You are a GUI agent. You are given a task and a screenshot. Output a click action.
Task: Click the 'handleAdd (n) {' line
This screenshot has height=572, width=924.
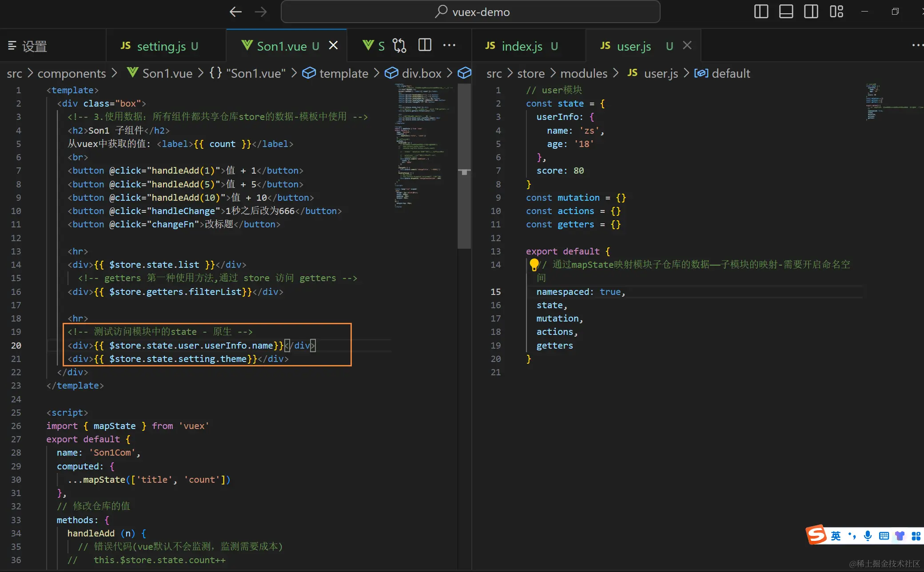click(107, 533)
